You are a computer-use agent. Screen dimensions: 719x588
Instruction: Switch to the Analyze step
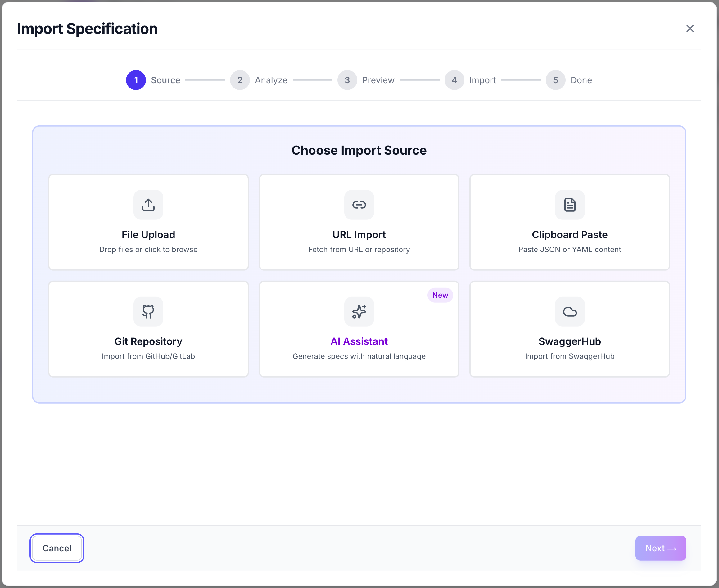coord(240,80)
